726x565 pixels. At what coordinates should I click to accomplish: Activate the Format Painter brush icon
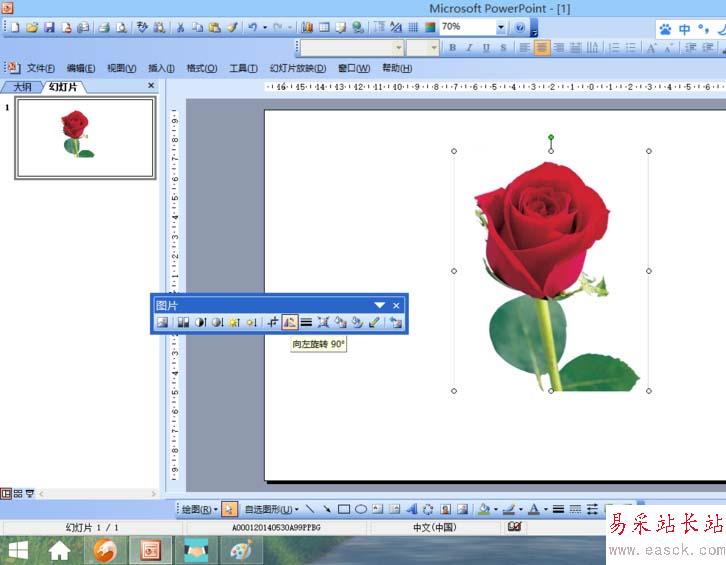[232, 27]
